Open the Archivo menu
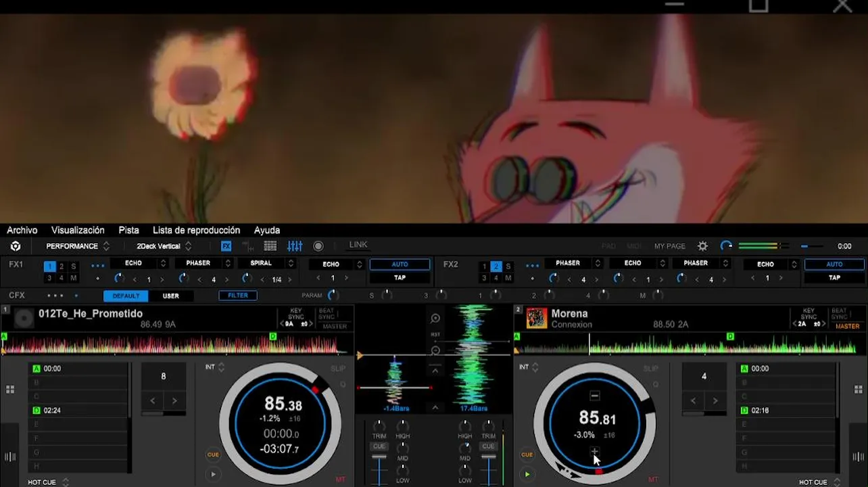The width and height of the screenshot is (868, 487). point(22,230)
